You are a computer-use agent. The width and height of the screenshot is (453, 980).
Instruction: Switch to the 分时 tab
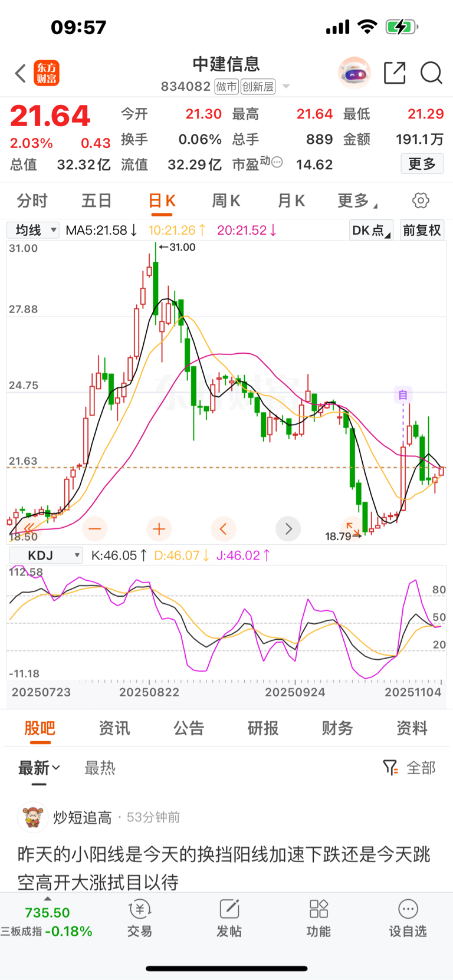[x=32, y=200]
